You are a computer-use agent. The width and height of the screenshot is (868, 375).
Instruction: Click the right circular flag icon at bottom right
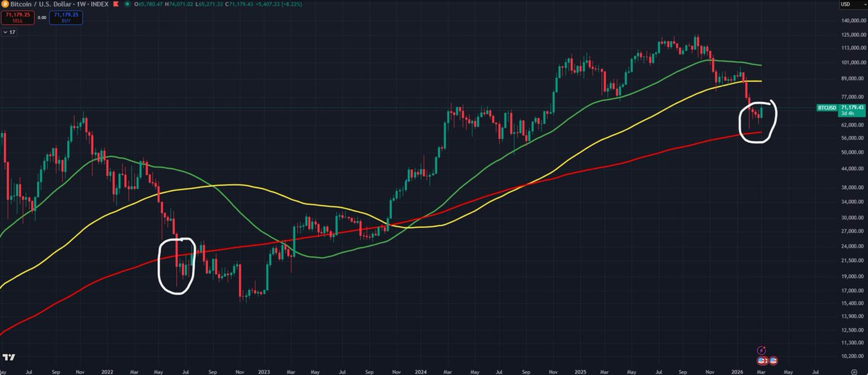[x=773, y=361]
